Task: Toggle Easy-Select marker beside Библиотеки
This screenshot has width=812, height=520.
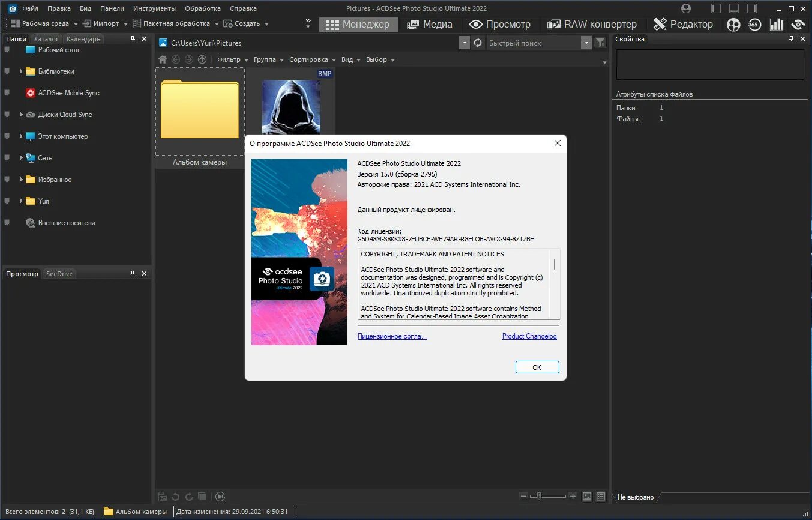Action: [x=7, y=71]
